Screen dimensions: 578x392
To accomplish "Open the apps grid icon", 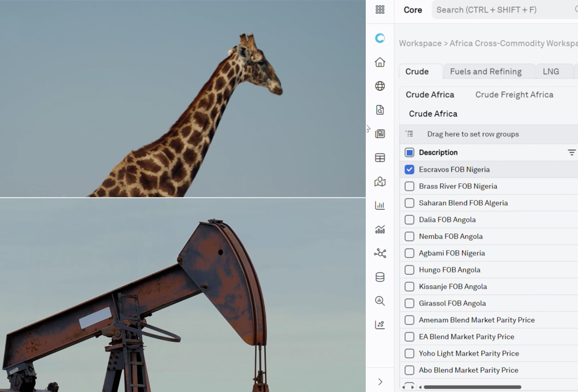I will [380, 10].
